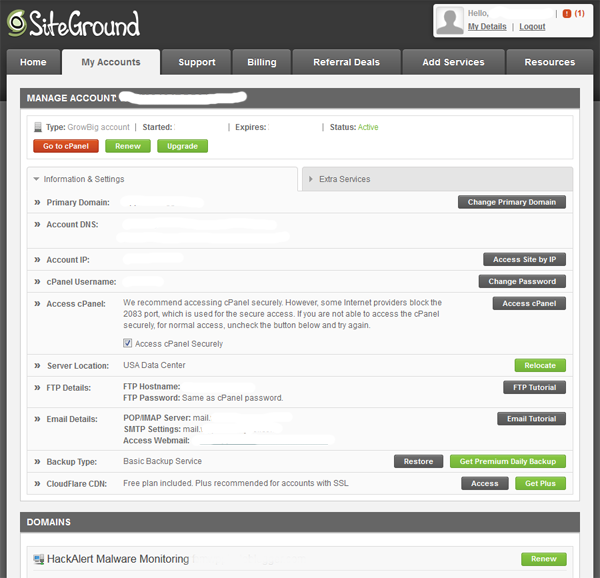Click the 'Access Webmail:' label

coord(156,441)
